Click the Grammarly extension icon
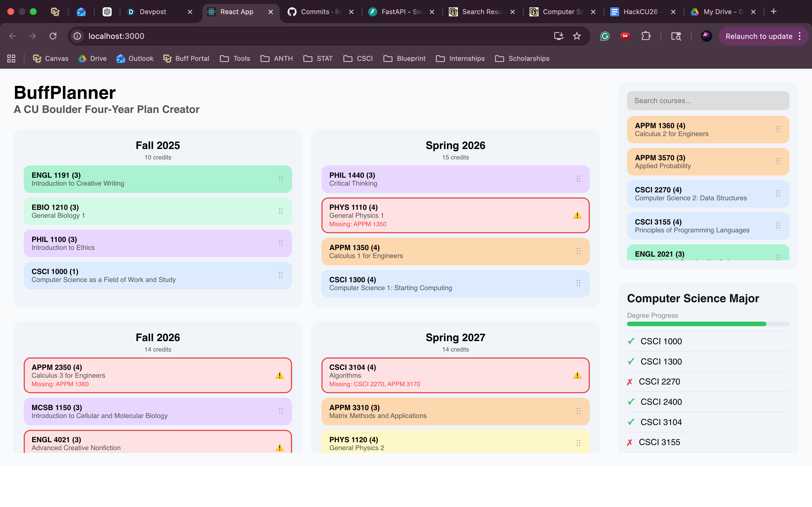 (605, 36)
